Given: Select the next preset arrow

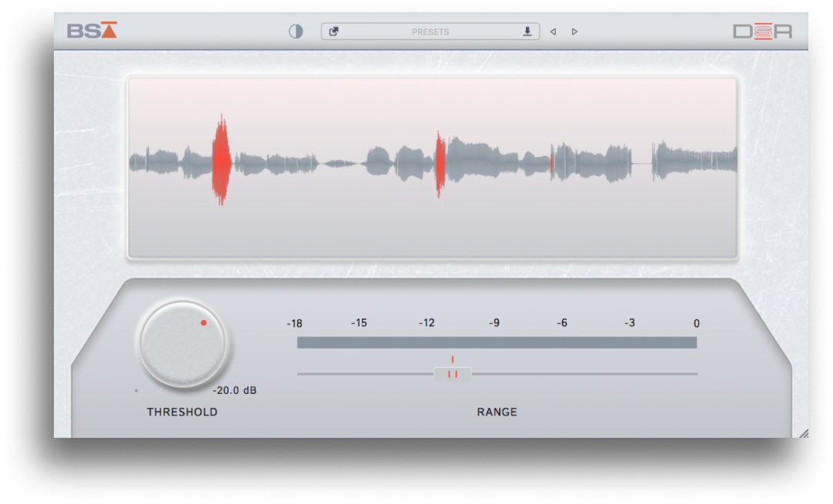Looking at the screenshot, I should pos(574,31).
